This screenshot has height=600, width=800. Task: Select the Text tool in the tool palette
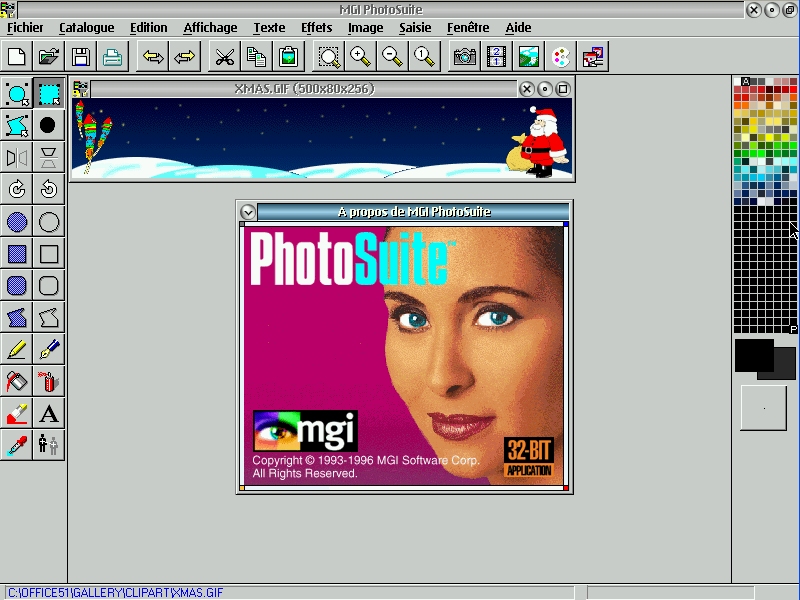49,413
